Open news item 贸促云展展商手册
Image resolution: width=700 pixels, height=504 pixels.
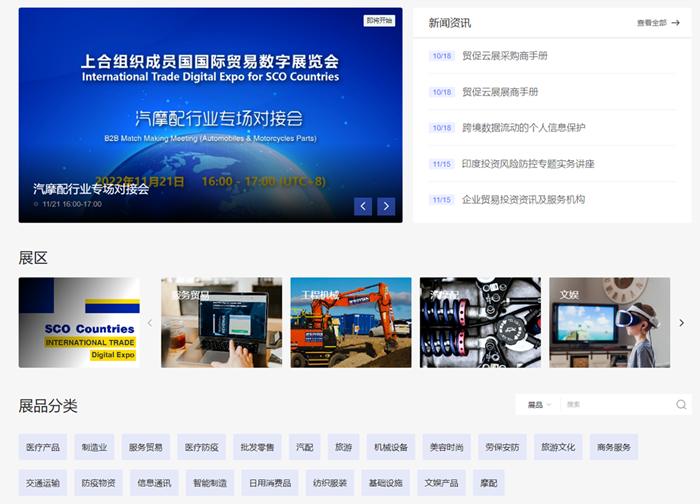point(500,92)
